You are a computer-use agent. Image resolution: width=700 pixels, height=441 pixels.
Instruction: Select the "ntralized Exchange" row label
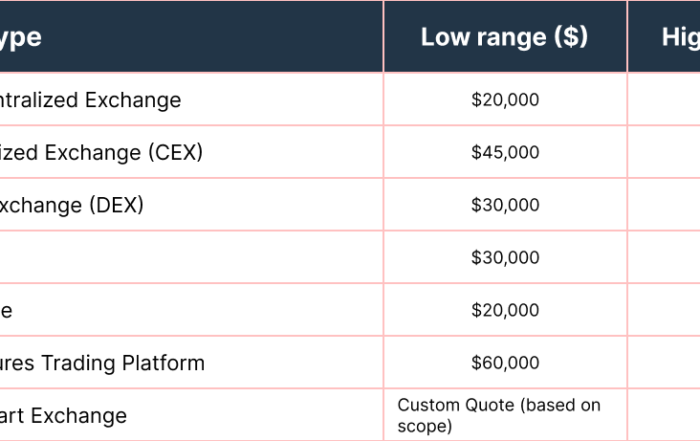91,100
